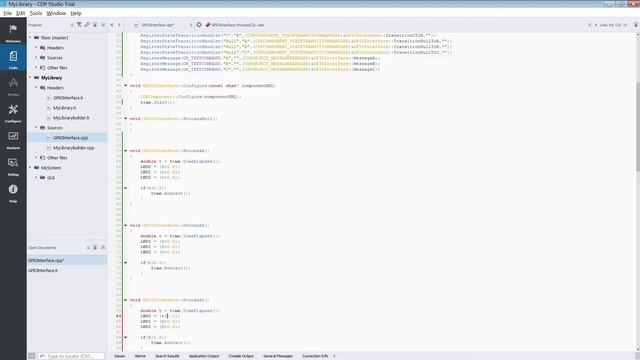Viewport: 640px width, 360px height.
Task: Open the Analyze mode in sidebar
Action: click(13, 139)
